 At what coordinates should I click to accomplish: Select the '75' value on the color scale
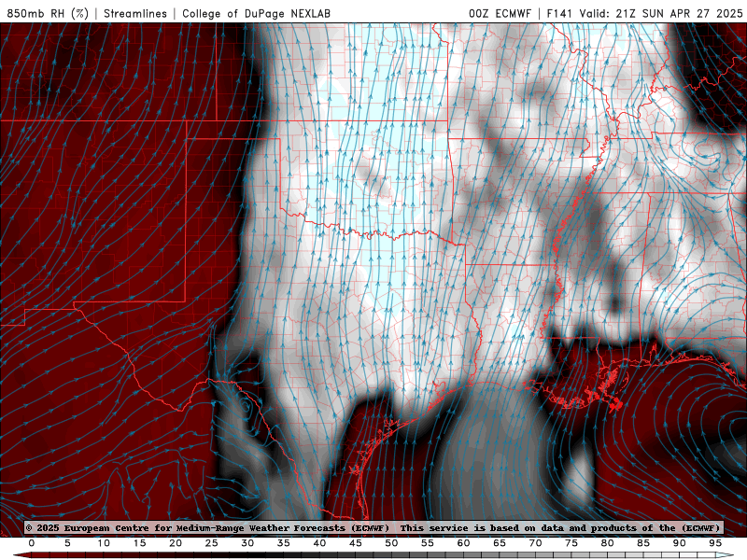point(571,543)
